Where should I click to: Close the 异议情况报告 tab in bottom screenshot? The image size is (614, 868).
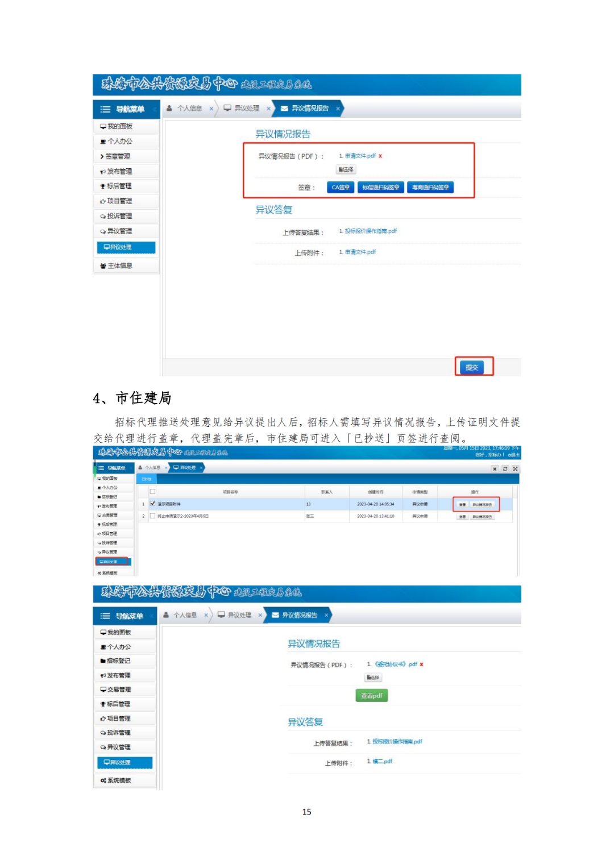click(x=326, y=615)
